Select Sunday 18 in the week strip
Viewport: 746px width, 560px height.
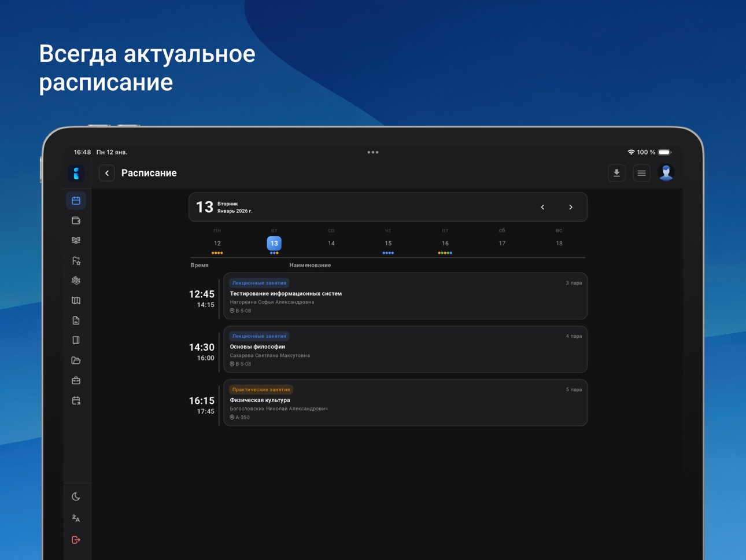(x=559, y=244)
